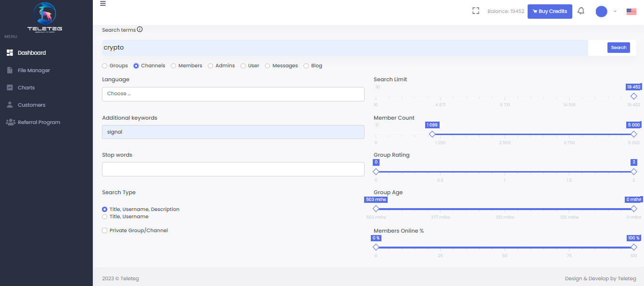This screenshot has width=644, height=286.
Task: Expand the user account menu chevron
Action: click(614, 11)
